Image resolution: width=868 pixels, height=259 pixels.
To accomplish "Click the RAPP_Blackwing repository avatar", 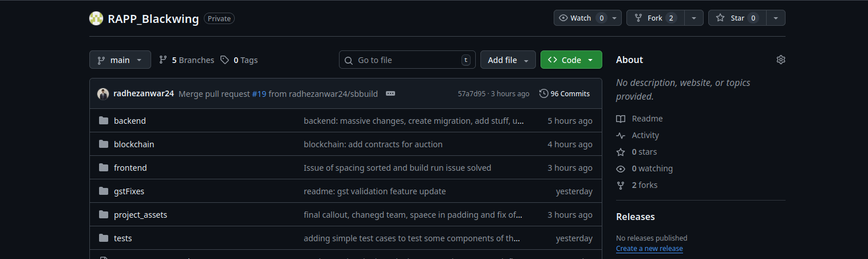I will tap(96, 18).
